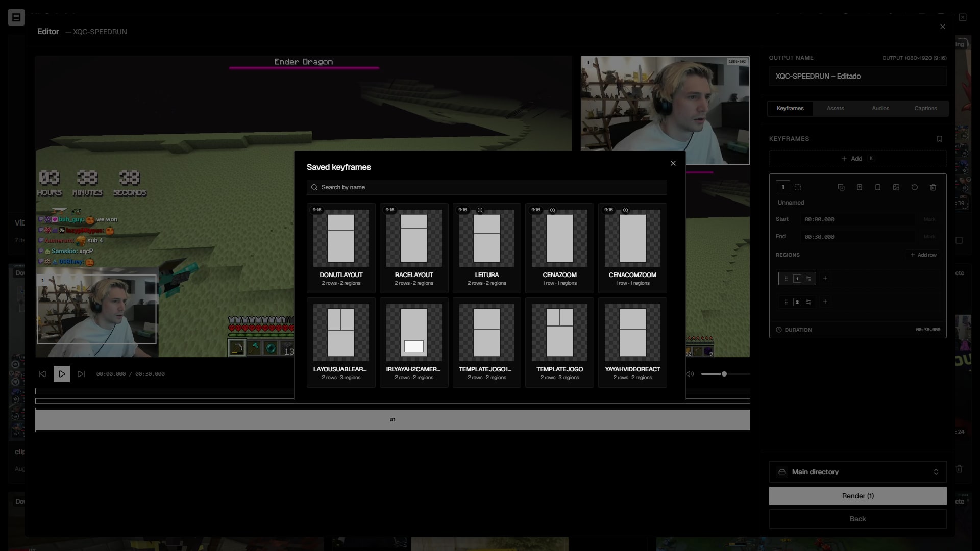Click the output name field XQC-SPEEDRUN – Editado
Image resolution: width=980 pixels, height=551 pixels.
[857, 76]
